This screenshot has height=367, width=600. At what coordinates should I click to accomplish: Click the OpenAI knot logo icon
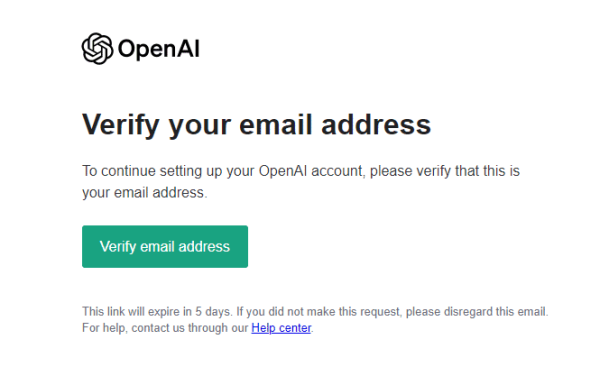97,49
